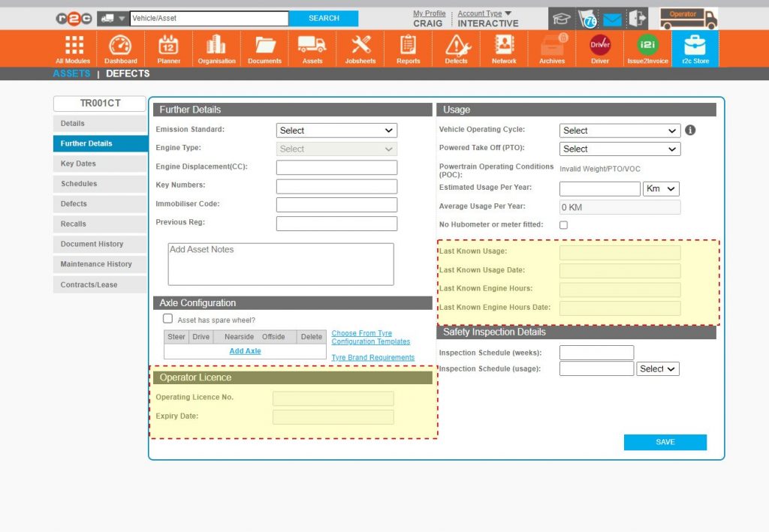The image size is (769, 532).
Task: Switch to the Maintenance History tab
Action: [x=99, y=264]
